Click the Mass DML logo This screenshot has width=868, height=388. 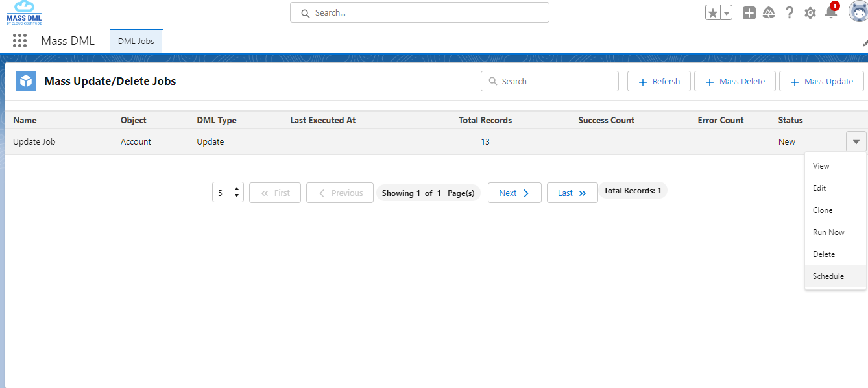click(24, 13)
